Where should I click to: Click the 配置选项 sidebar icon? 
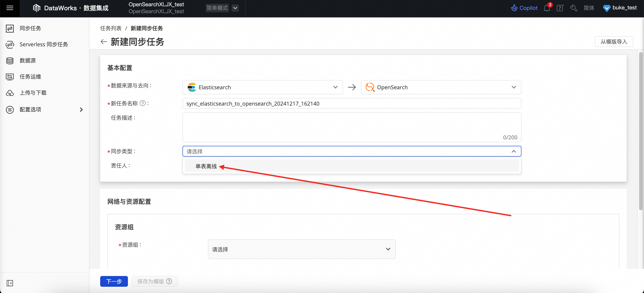click(10, 110)
